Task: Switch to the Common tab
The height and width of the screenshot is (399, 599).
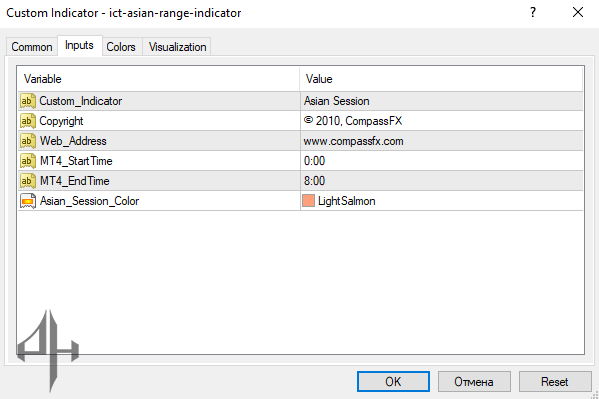Action: (x=32, y=47)
